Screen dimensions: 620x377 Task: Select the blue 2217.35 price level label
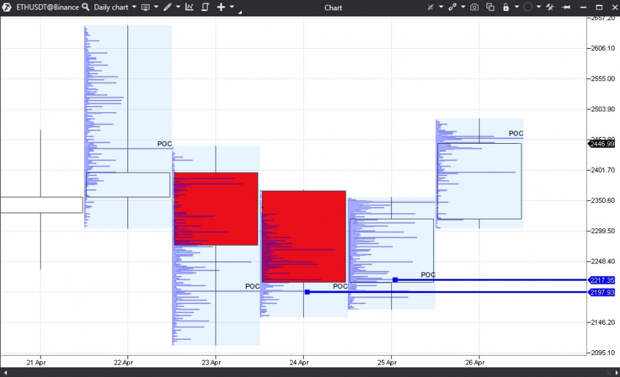click(601, 280)
